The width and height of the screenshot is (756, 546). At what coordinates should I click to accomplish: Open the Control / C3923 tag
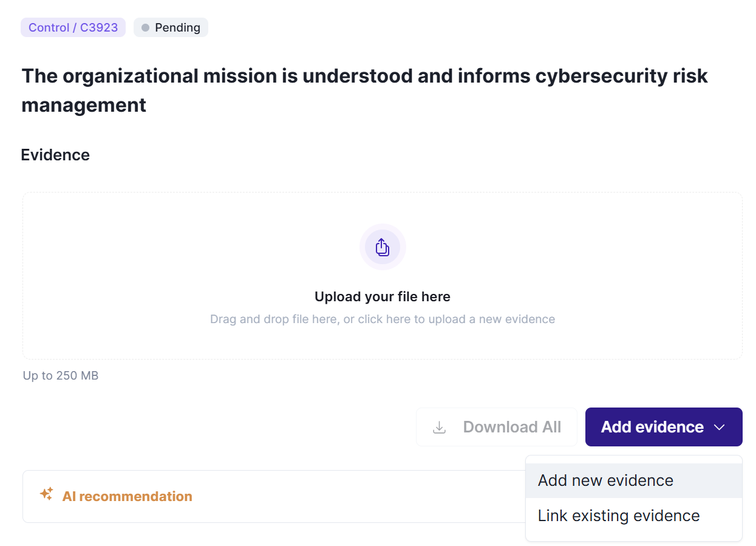73,27
